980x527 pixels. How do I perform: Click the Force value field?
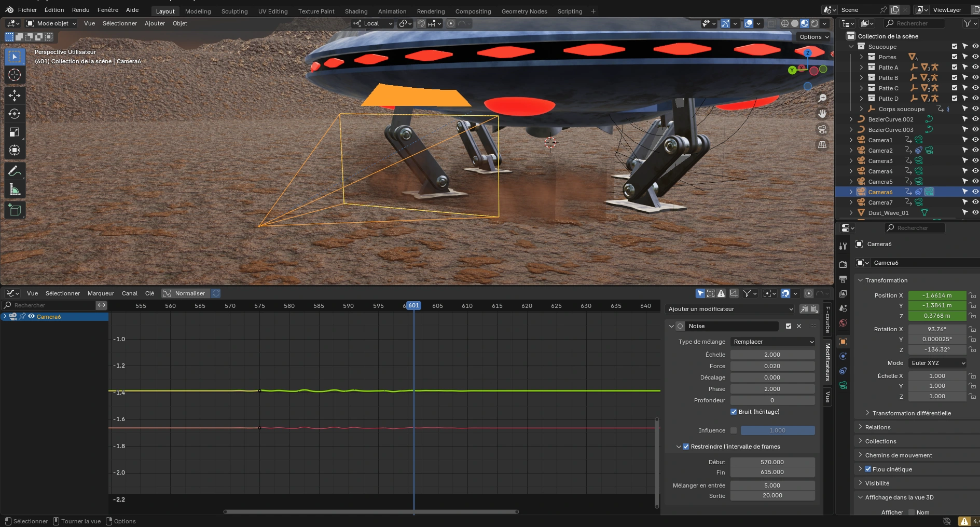click(772, 366)
